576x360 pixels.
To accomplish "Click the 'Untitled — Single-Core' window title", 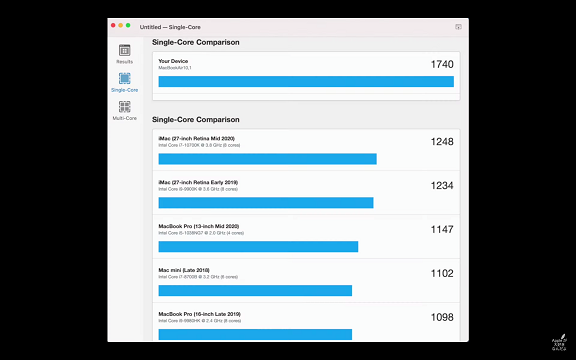I will tap(170, 27).
